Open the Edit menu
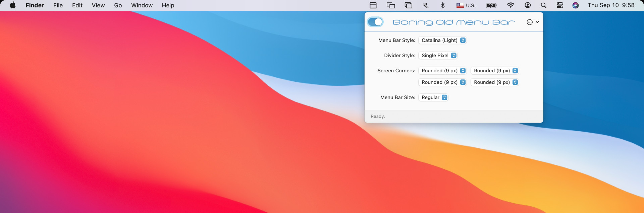644x213 pixels. (77, 5)
